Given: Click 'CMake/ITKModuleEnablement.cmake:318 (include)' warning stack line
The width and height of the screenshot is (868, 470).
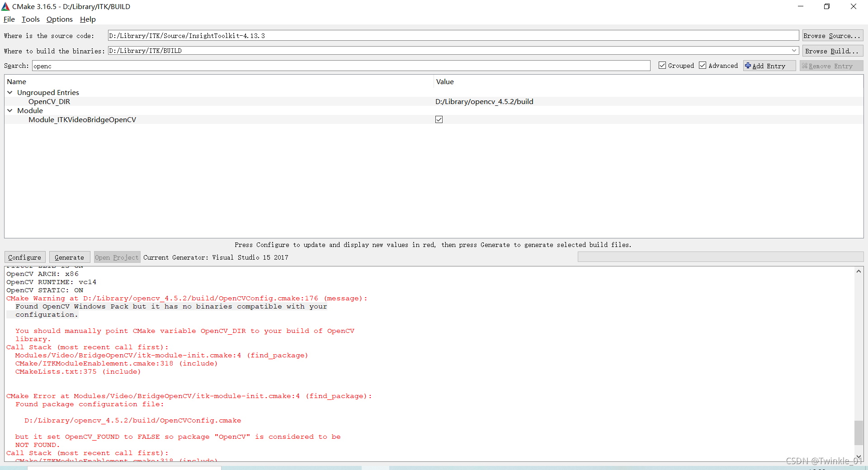Looking at the screenshot, I should click(x=116, y=363).
